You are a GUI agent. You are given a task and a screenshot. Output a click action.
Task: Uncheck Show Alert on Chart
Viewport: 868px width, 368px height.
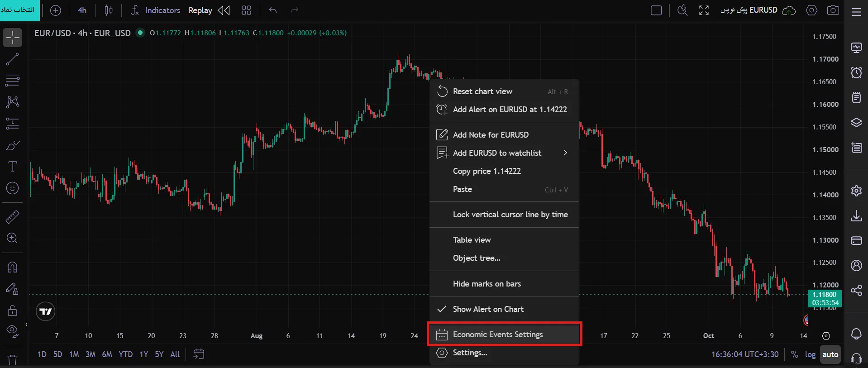(504, 309)
